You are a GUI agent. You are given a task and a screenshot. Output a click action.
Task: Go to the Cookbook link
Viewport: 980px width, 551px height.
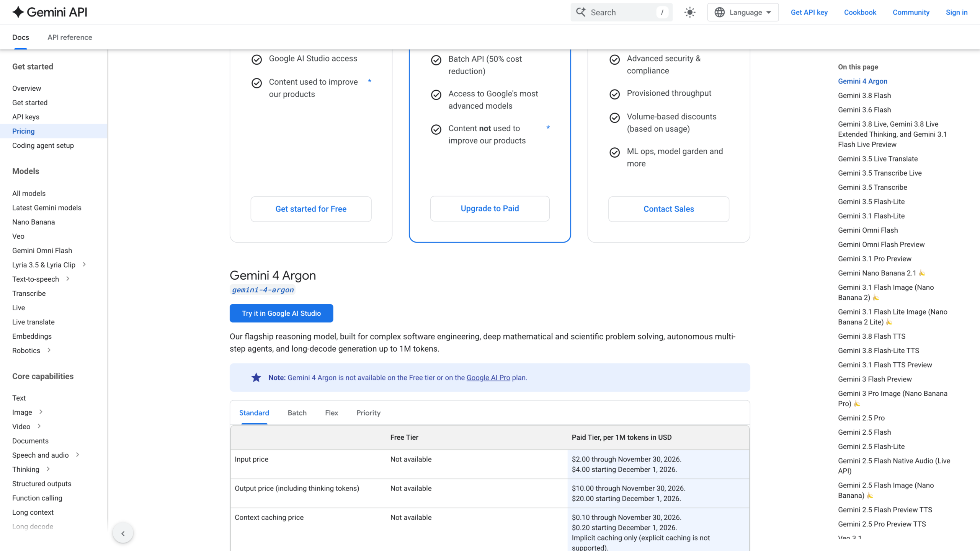[x=860, y=12]
